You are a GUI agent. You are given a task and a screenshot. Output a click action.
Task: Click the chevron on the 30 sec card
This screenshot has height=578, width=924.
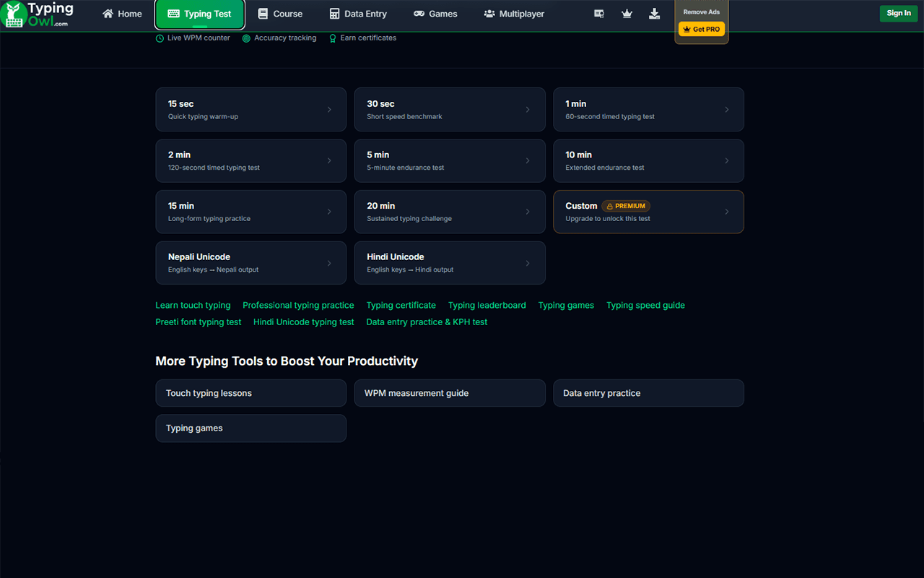(528, 110)
